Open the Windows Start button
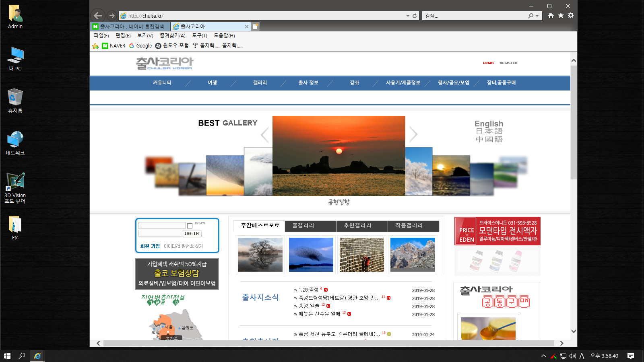The height and width of the screenshot is (362, 644). [7, 356]
